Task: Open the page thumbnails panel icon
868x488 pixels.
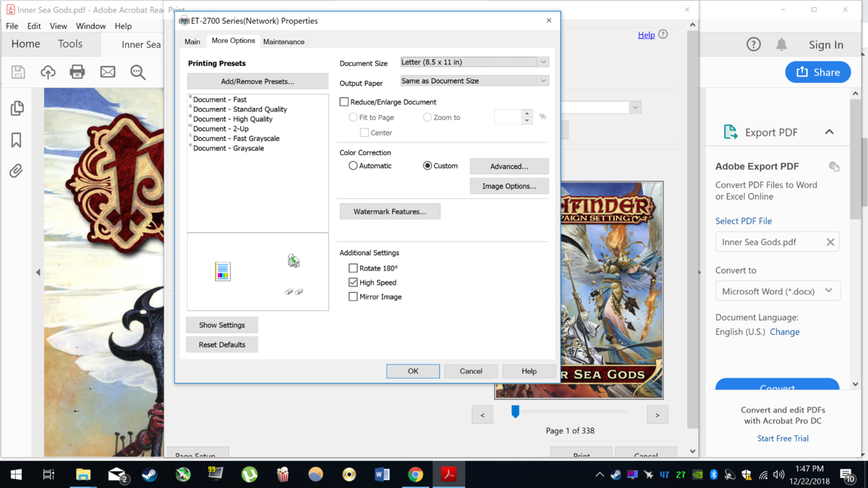Action: [x=17, y=108]
